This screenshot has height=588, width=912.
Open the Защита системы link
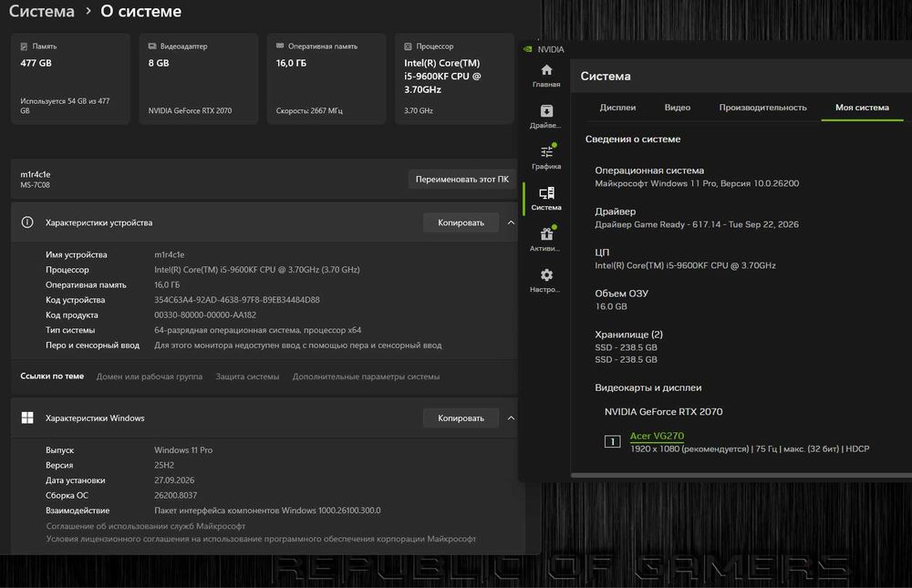[247, 377]
